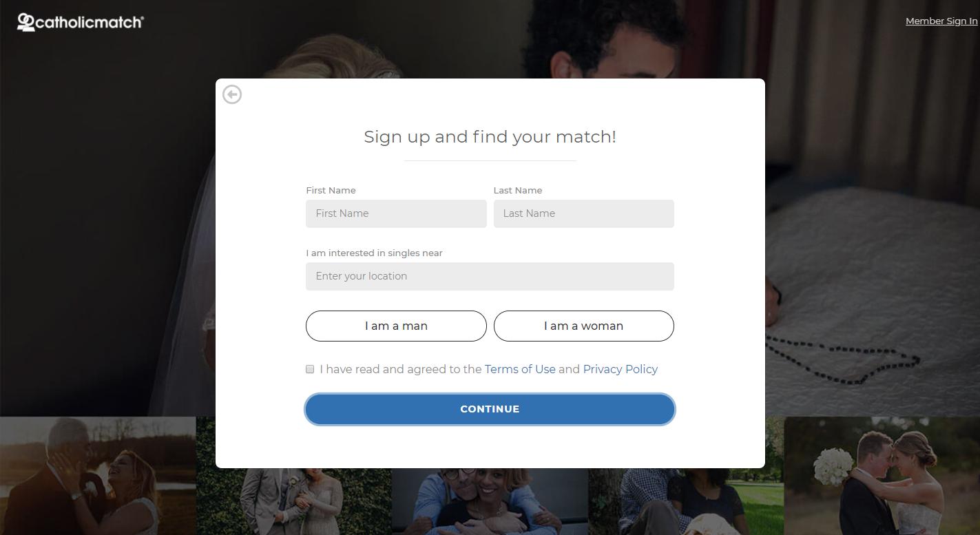Screen dimensions: 980x535
Task: Focus the First Name input field
Action: click(396, 213)
